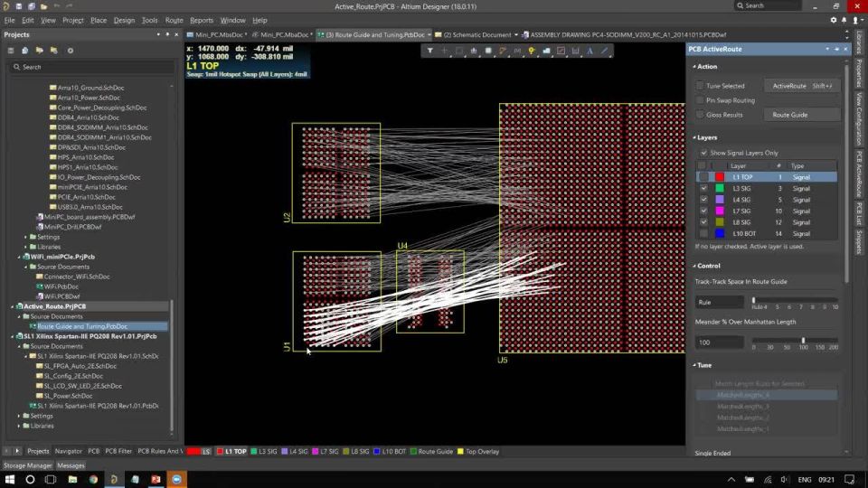Open the Messages panel button
Viewport: 868px width, 488px height.
point(71,466)
